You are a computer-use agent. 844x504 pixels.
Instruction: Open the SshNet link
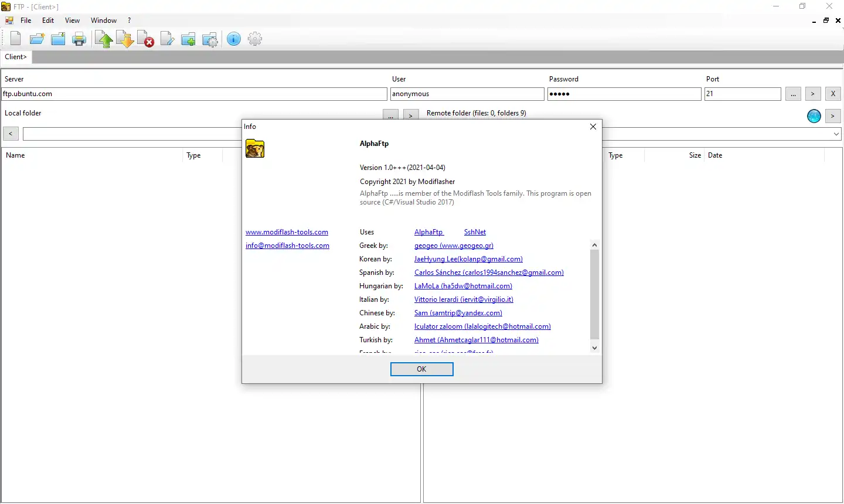[x=475, y=232]
